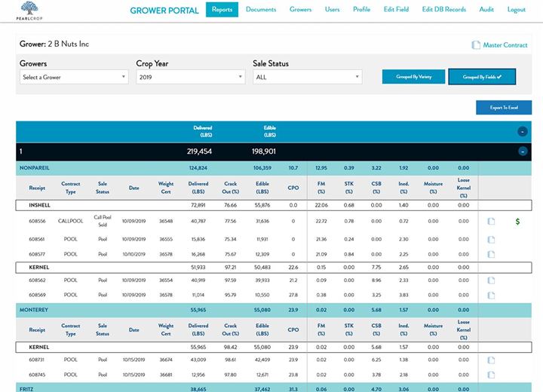Click receipt number 608562
The width and height of the screenshot is (543, 392).
[x=37, y=280]
